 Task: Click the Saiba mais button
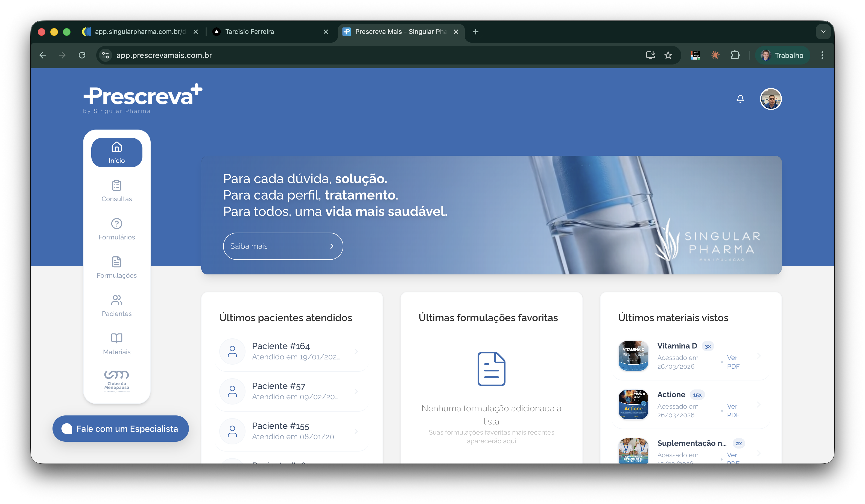coord(283,246)
